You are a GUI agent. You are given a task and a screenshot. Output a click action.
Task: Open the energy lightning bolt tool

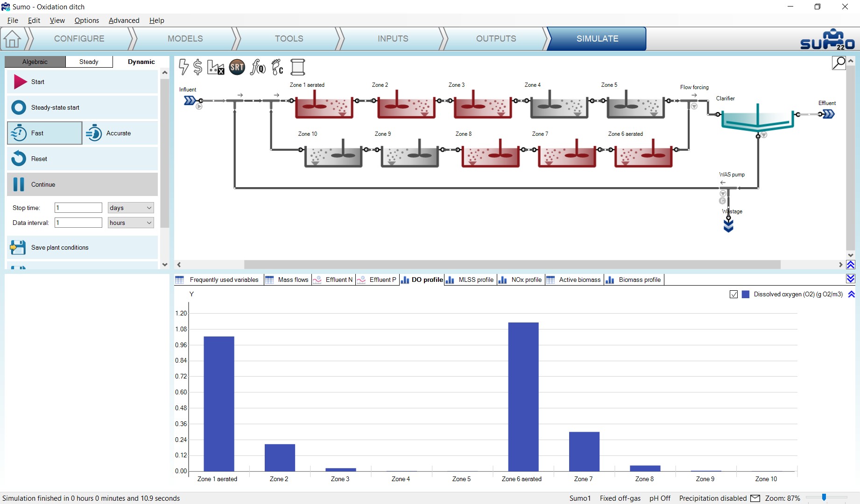tap(184, 67)
